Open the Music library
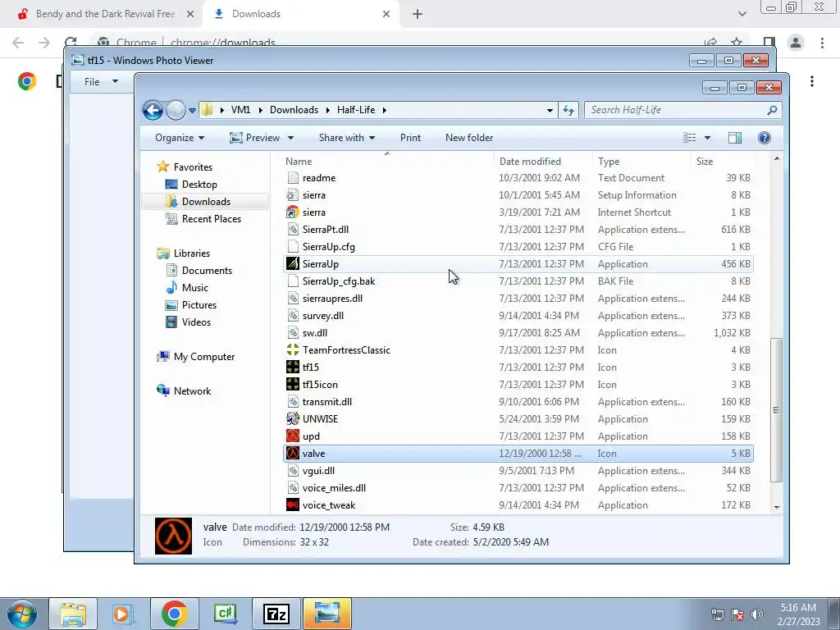The height and width of the screenshot is (630, 840). tap(186, 288)
